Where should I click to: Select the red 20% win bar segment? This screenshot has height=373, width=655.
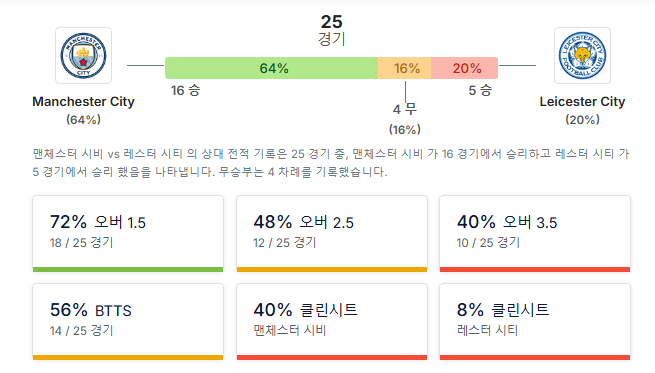[x=465, y=68]
